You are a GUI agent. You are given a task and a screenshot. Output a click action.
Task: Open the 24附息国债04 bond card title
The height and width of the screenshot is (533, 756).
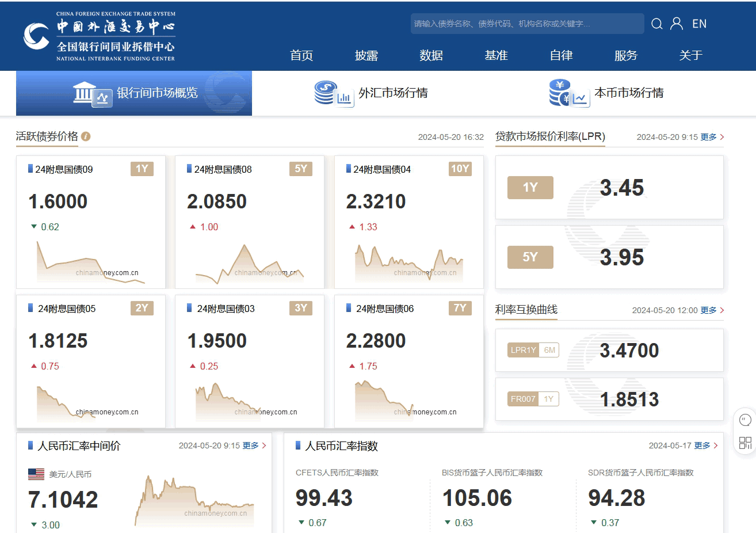click(x=382, y=169)
